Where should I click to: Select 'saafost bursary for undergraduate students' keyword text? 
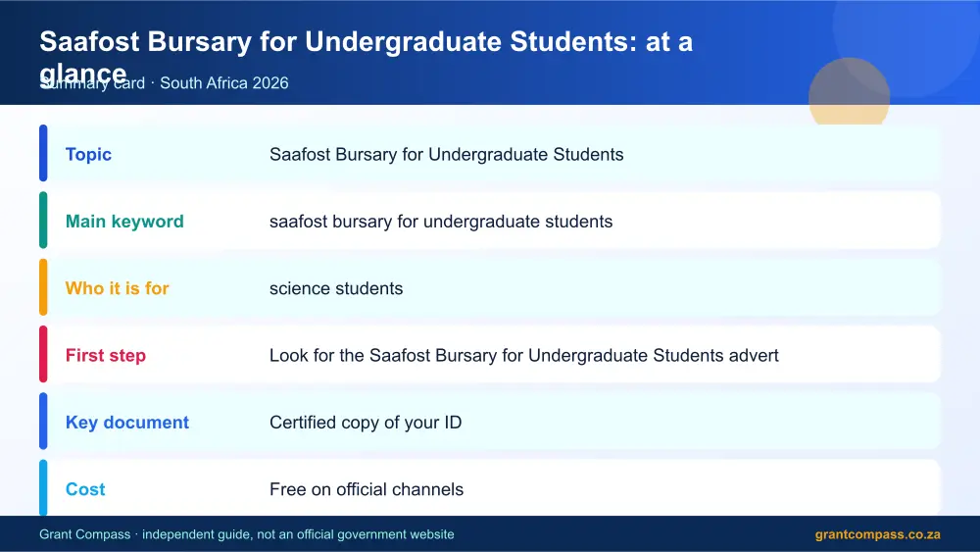(441, 222)
